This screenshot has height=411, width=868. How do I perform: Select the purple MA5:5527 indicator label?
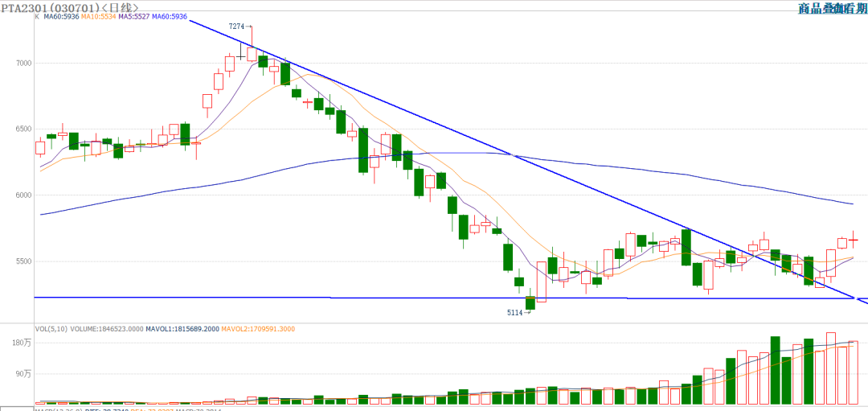click(134, 17)
